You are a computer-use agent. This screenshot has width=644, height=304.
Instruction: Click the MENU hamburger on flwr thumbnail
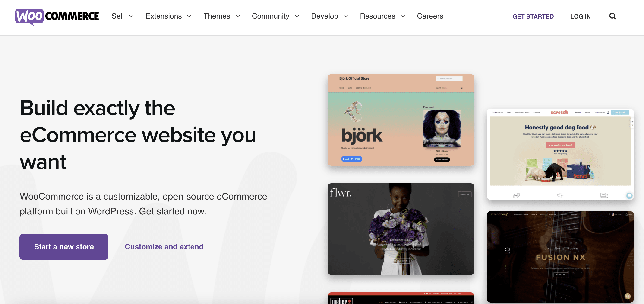tap(464, 194)
